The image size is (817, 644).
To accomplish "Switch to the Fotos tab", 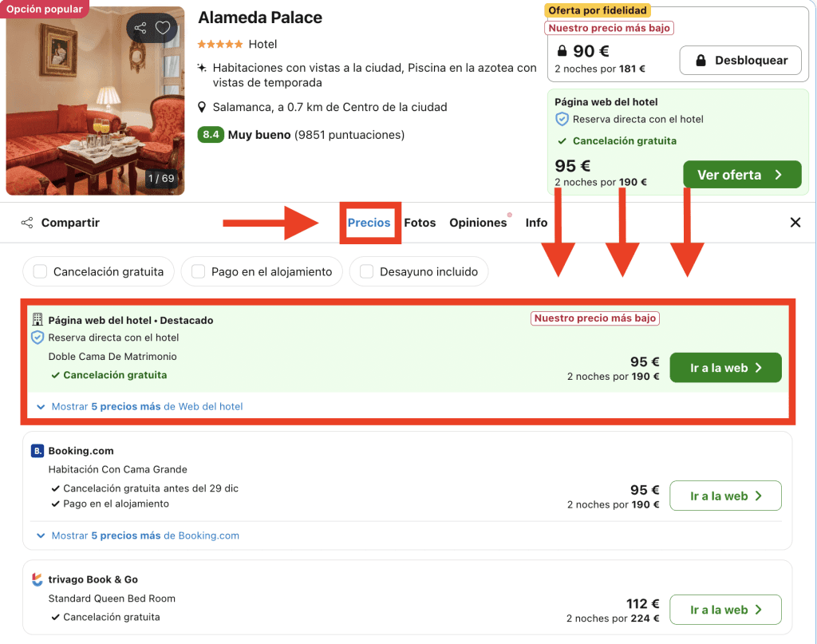I will click(420, 223).
